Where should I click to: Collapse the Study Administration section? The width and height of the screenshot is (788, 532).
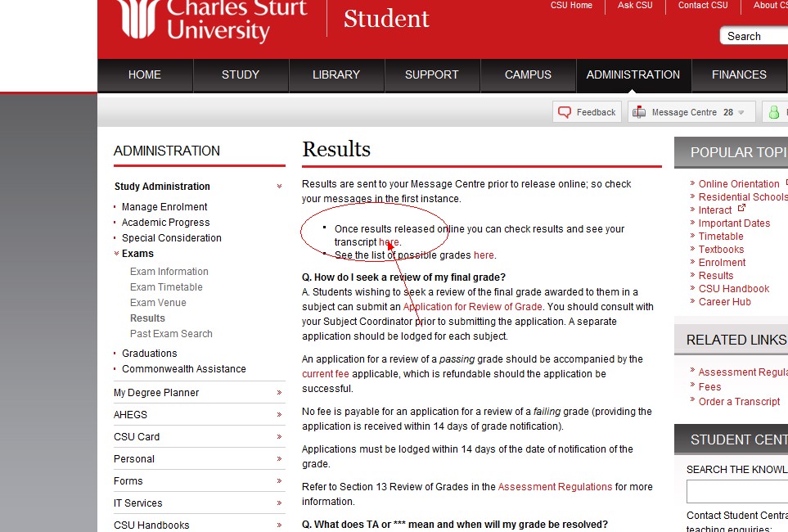(279, 187)
